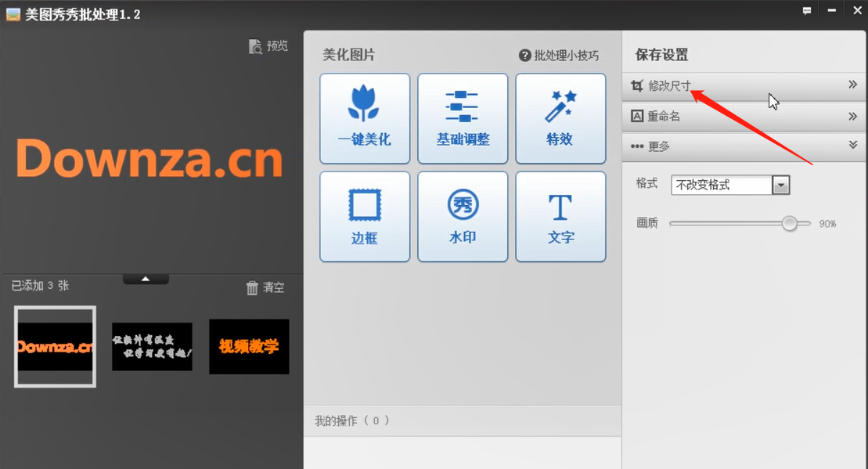Adjust the 画质 quality slider
This screenshot has width=868, height=469.
(x=789, y=223)
